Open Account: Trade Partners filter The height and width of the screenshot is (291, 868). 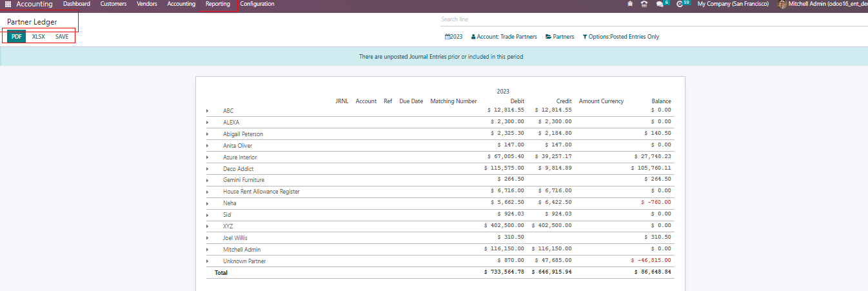504,37
